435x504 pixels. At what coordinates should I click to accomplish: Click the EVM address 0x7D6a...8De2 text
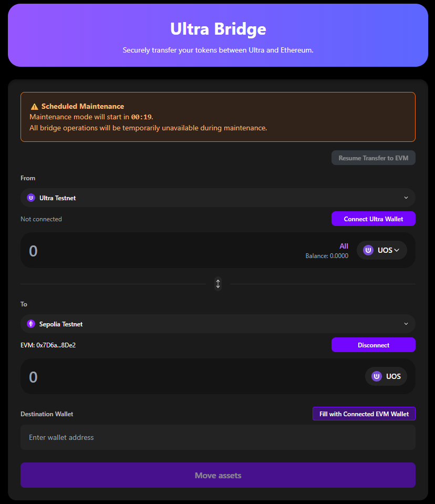click(x=48, y=344)
